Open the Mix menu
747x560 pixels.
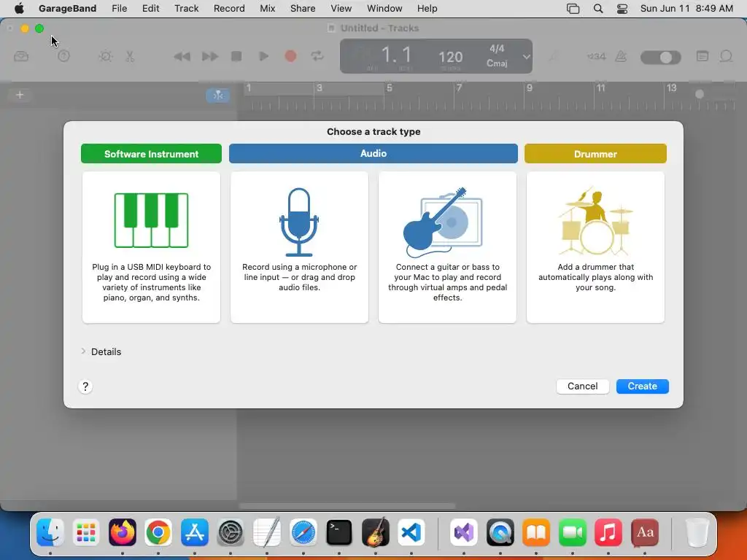click(267, 9)
